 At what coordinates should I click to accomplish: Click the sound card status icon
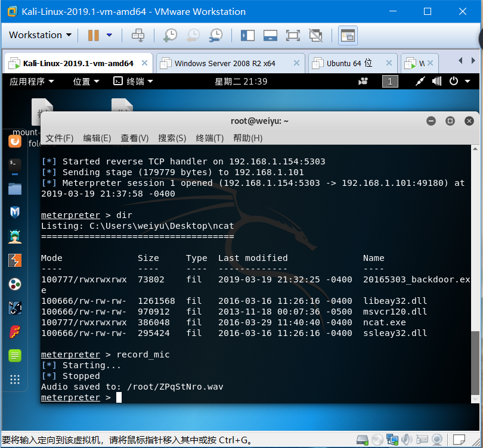pyautogui.click(x=407, y=440)
